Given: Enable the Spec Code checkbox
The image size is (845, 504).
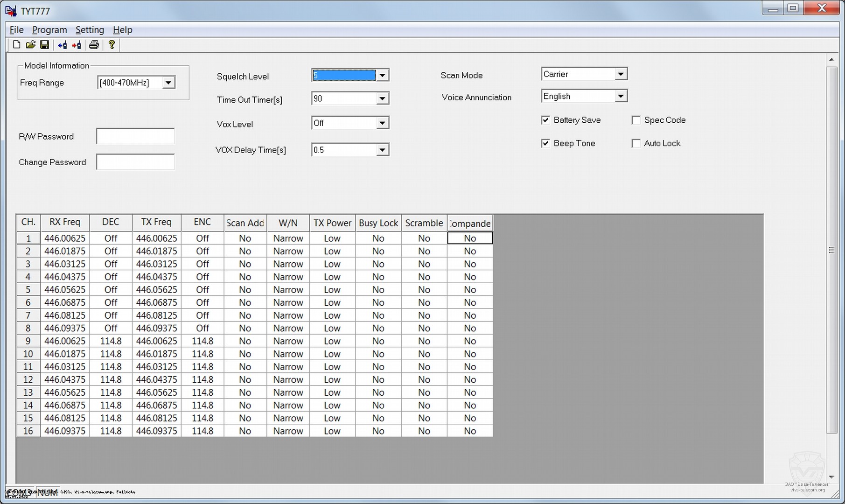Looking at the screenshot, I should [636, 120].
